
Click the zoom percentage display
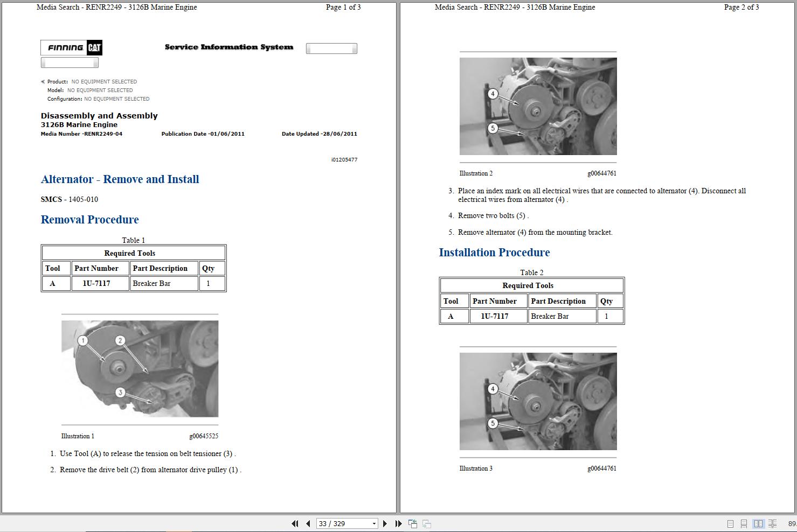coord(792,523)
